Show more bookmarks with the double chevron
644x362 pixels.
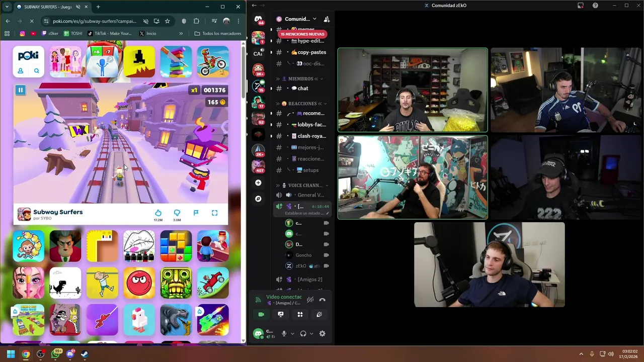click(181, 34)
